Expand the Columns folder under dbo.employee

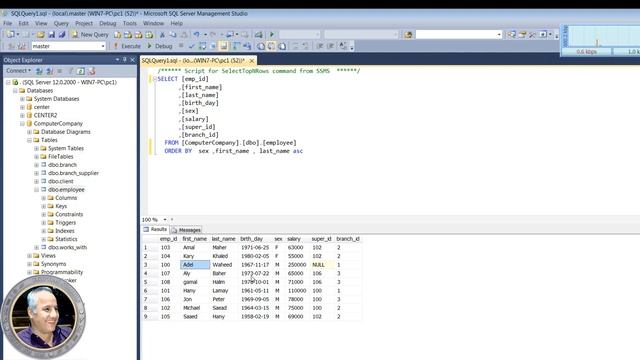click(44, 198)
